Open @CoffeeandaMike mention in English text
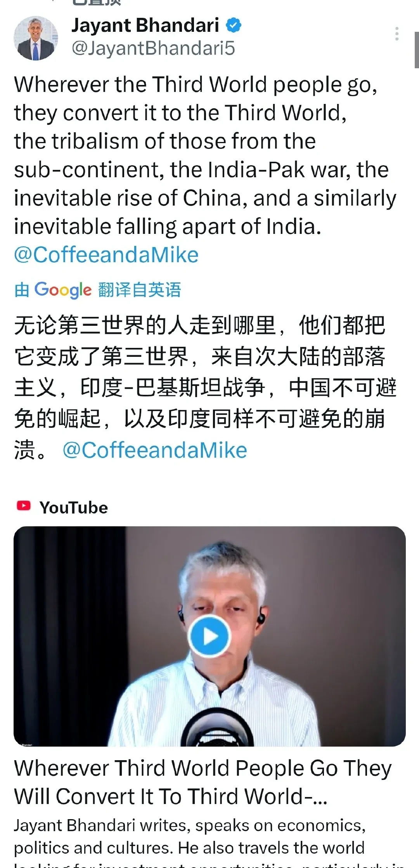The width and height of the screenshot is (419, 868). tap(106, 255)
